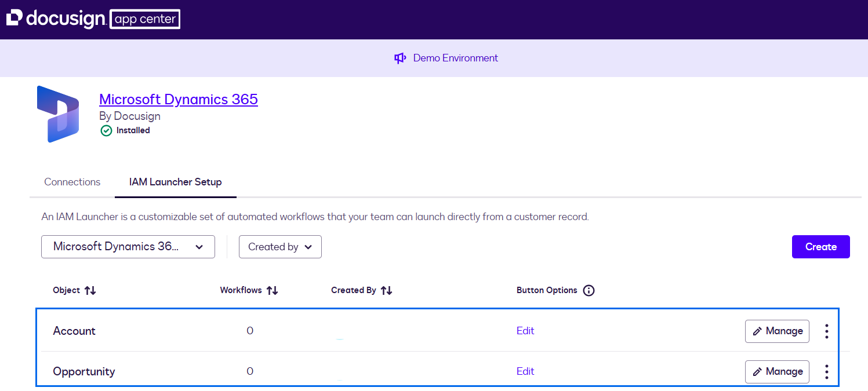Click Workflows count in Opportunity row
The height and width of the screenshot is (391, 868).
(x=250, y=371)
